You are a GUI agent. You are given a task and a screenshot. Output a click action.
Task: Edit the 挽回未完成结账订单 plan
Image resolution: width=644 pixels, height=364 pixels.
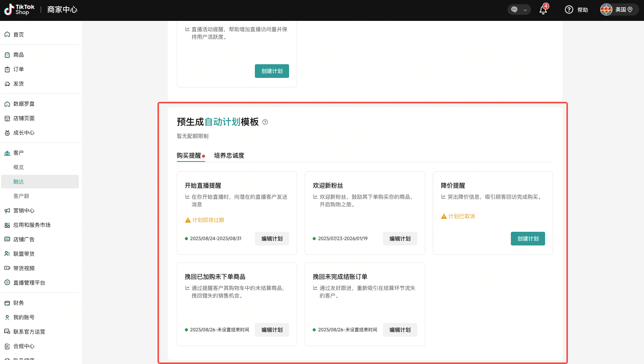pos(400,330)
